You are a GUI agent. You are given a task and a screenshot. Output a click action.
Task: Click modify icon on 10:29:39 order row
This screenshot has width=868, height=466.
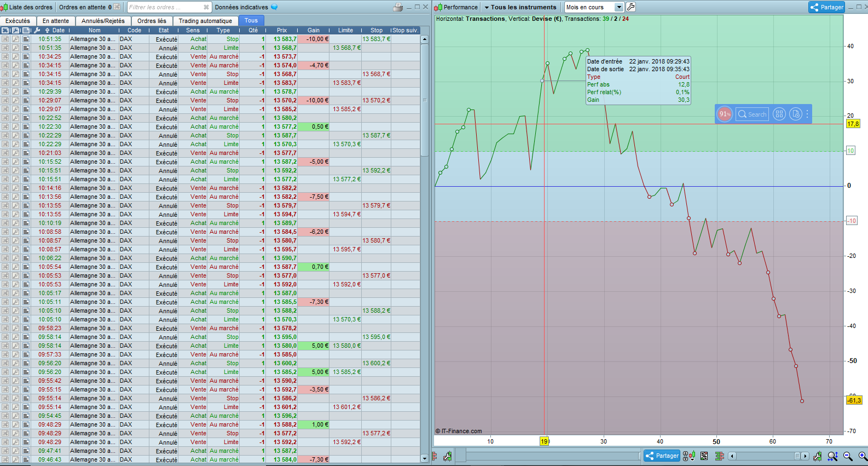(x=15, y=91)
